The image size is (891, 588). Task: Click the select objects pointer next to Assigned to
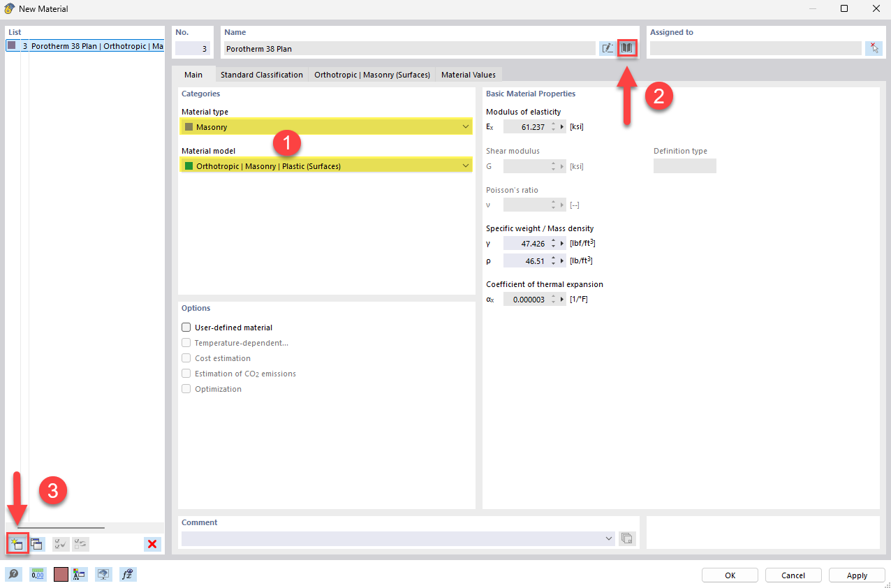(874, 47)
